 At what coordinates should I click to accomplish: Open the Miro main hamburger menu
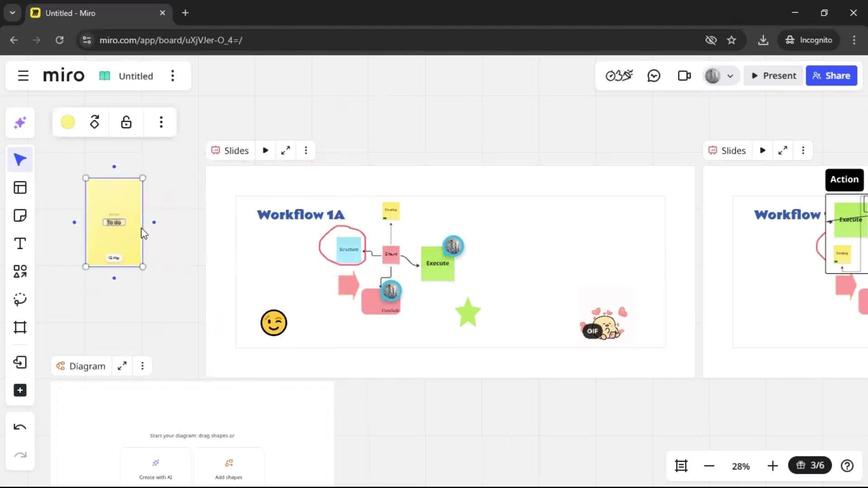[23, 76]
